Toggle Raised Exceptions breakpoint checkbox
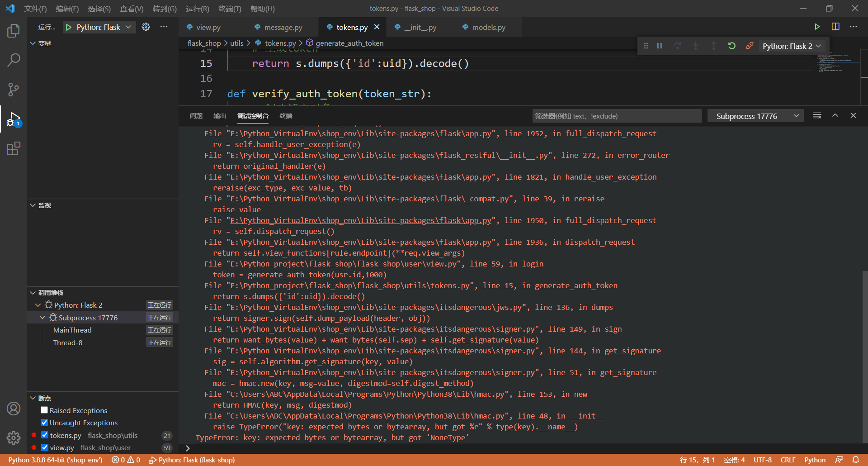Image resolution: width=868 pixels, height=466 pixels. pyautogui.click(x=44, y=410)
